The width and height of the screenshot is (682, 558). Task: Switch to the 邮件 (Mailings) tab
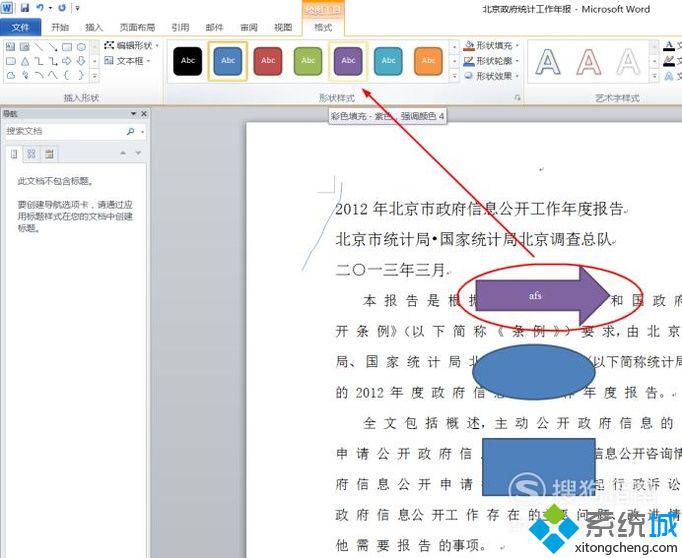coord(214,27)
